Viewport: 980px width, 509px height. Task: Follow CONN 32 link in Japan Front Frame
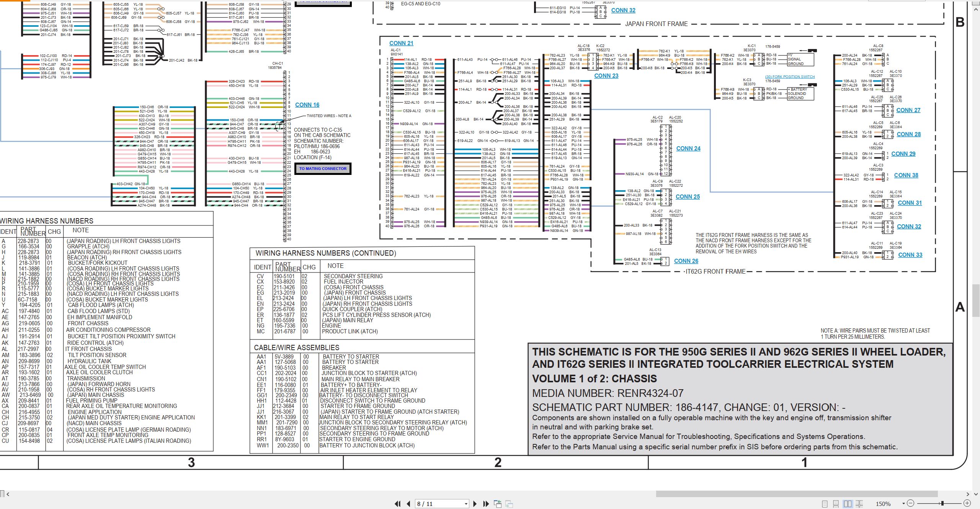click(623, 10)
